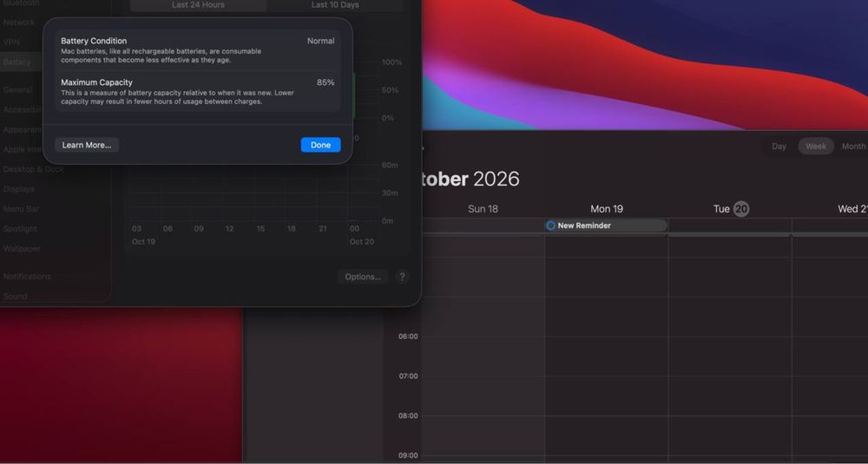
Task: Select Day view in Calendar
Action: [x=779, y=146]
